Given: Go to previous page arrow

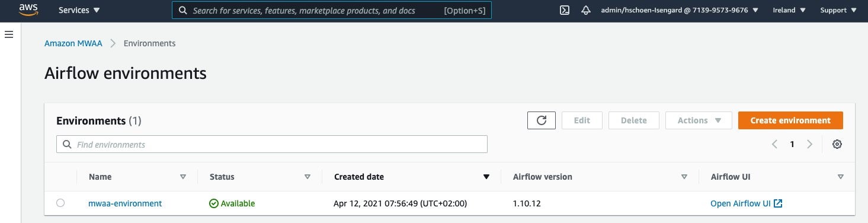Looking at the screenshot, I should click(774, 144).
